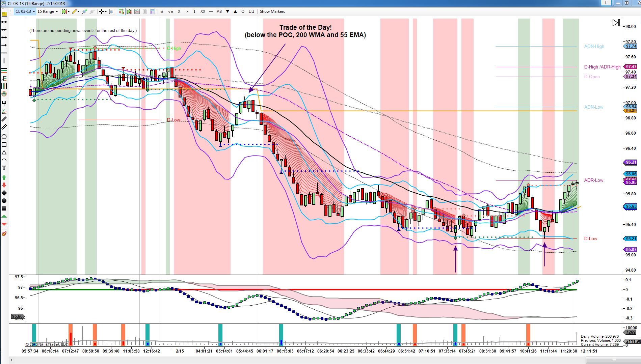This screenshot has width=641, height=364.
Task: Click the greyed zoom out icon
Action: (x=92, y=11)
